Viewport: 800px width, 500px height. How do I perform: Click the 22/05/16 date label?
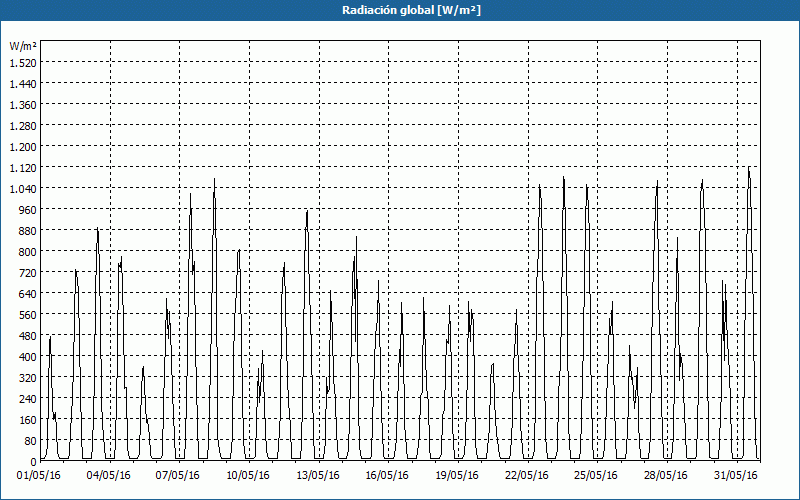[x=527, y=475]
